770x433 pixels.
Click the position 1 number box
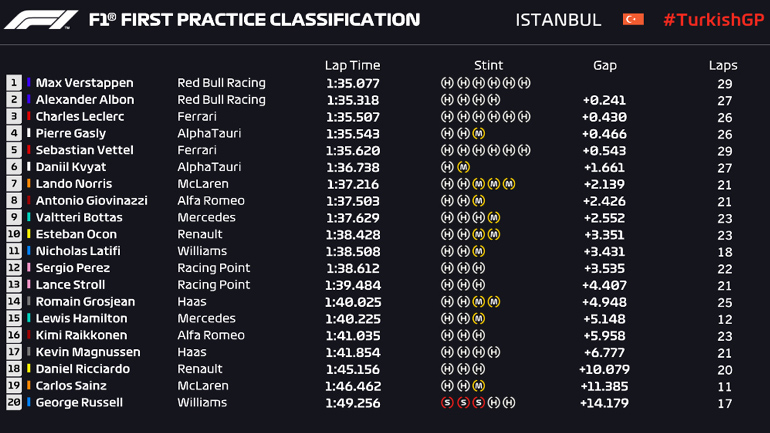pos(14,83)
